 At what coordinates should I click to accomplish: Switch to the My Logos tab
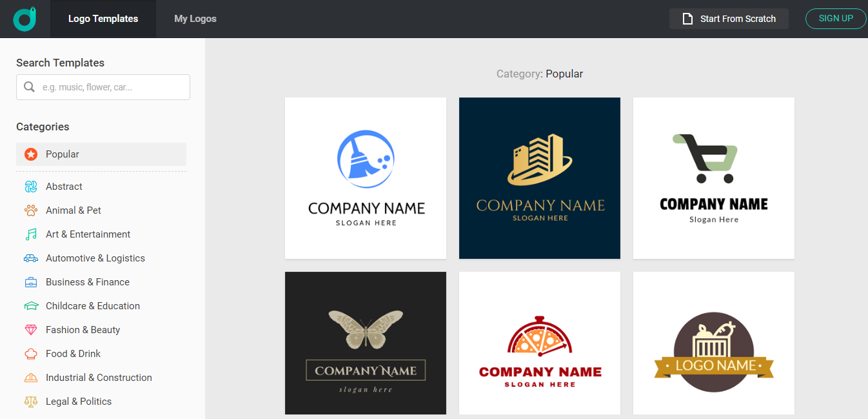click(195, 19)
